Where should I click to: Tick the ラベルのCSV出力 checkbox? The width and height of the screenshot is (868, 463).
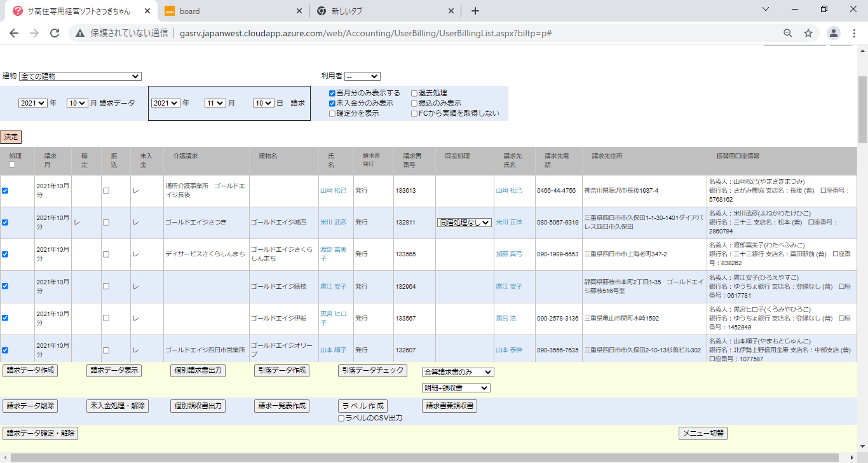[x=341, y=418]
